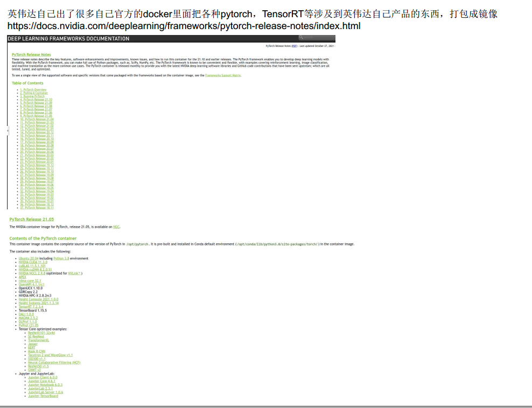Open the cuBLAS 11.5.1.101 link
The image size is (532, 408).
pyautogui.click(x=32, y=266)
